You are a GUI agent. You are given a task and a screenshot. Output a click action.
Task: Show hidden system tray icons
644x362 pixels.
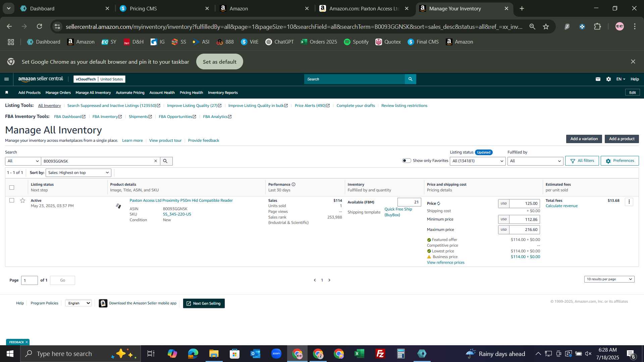point(538,354)
